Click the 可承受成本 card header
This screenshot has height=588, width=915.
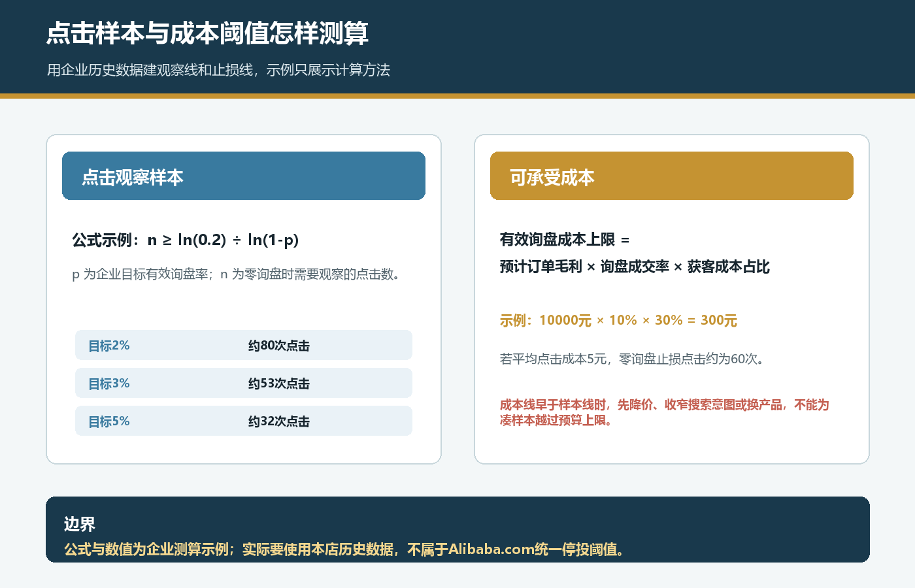tap(672, 176)
